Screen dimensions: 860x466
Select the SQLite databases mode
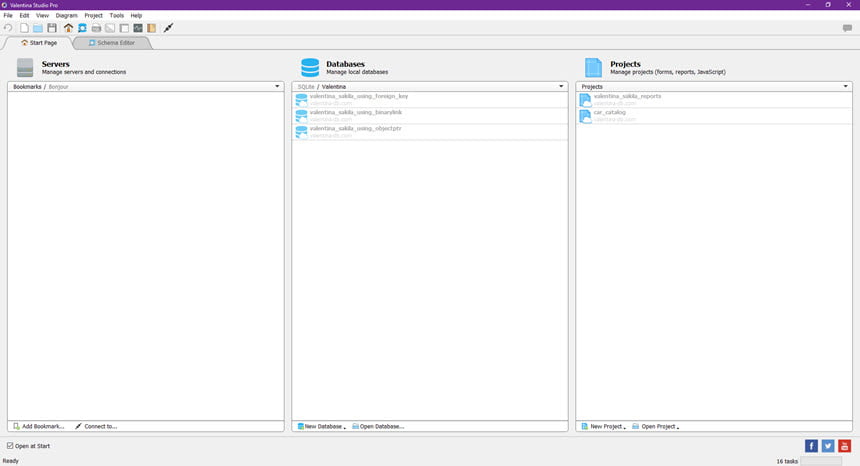(306, 87)
